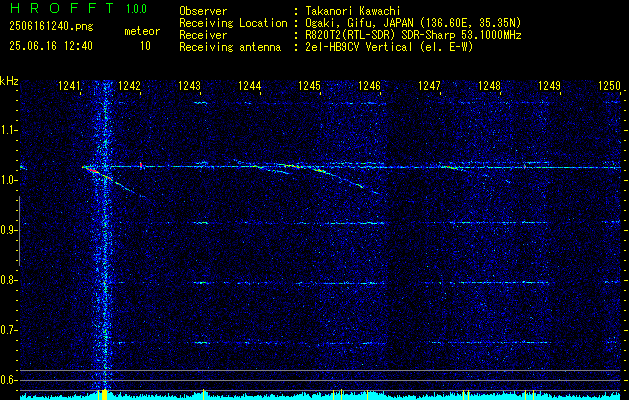Click the 0.7 frequency axis label
Viewport: 629px width, 400px height.
tap(8, 330)
